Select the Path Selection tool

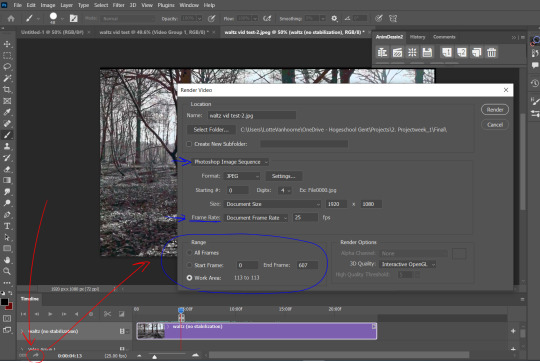tap(7, 237)
